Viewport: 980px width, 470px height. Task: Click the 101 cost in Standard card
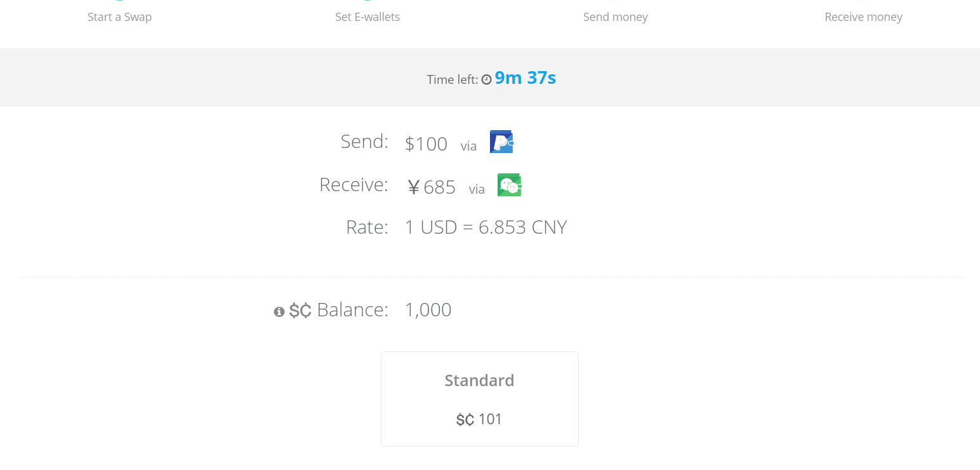[x=491, y=419]
